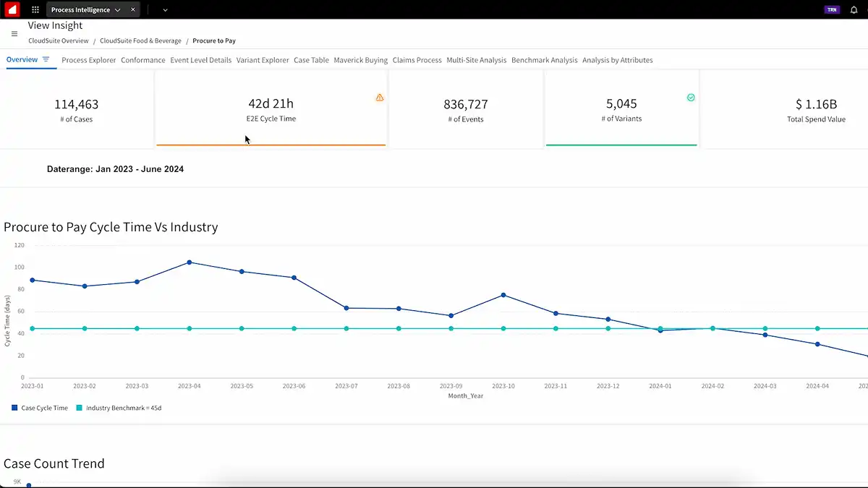Navigate to CloudSuite Overview breadcrumb
Viewport: 868px width, 488px height.
pyautogui.click(x=58, y=40)
